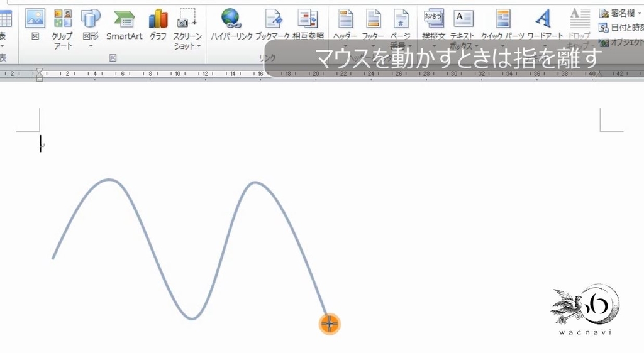Open the スクリーンショット dropdown
Image resolution: width=644 pixels, height=353 pixels.
click(x=187, y=30)
